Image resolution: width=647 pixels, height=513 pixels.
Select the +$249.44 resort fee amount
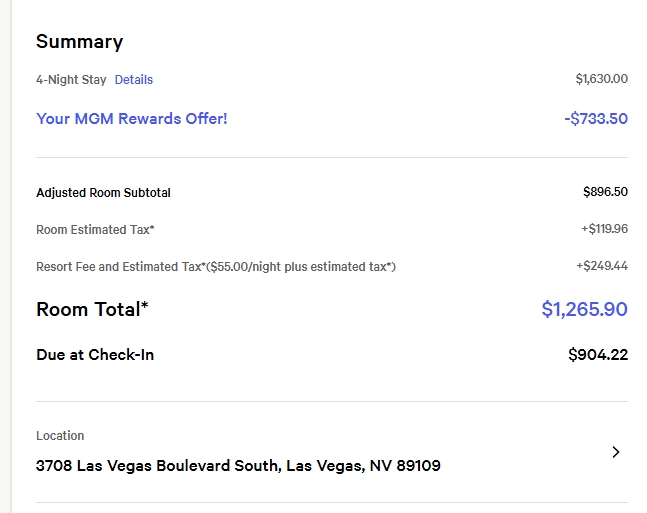602,266
